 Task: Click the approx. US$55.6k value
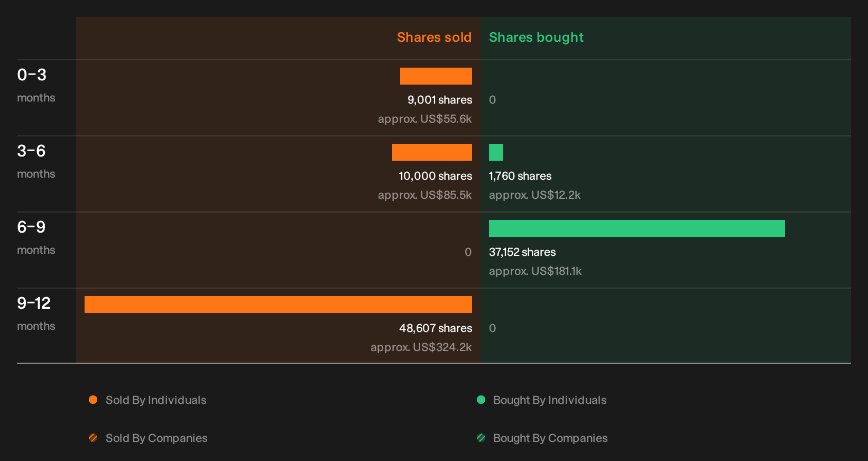click(424, 119)
